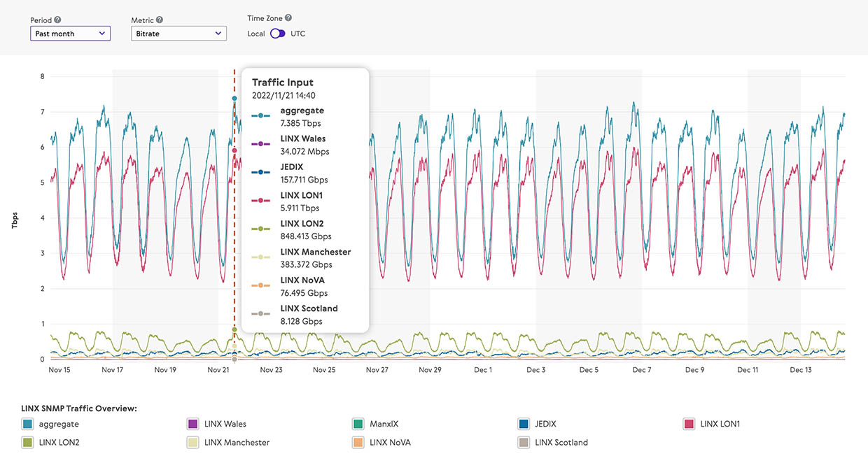Click the Dec 9 x-axis date label
The width and height of the screenshot is (868, 463).
coord(694,370)
